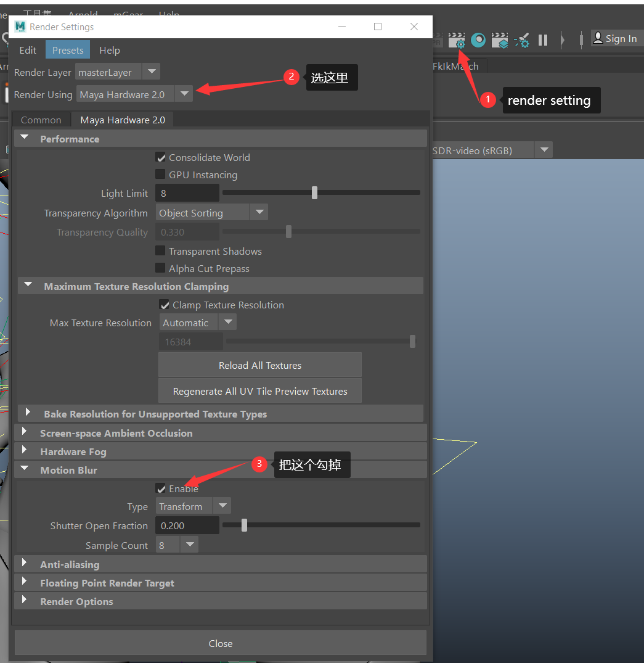Expand the Hardware Fog section

click(x=24, y=450)
